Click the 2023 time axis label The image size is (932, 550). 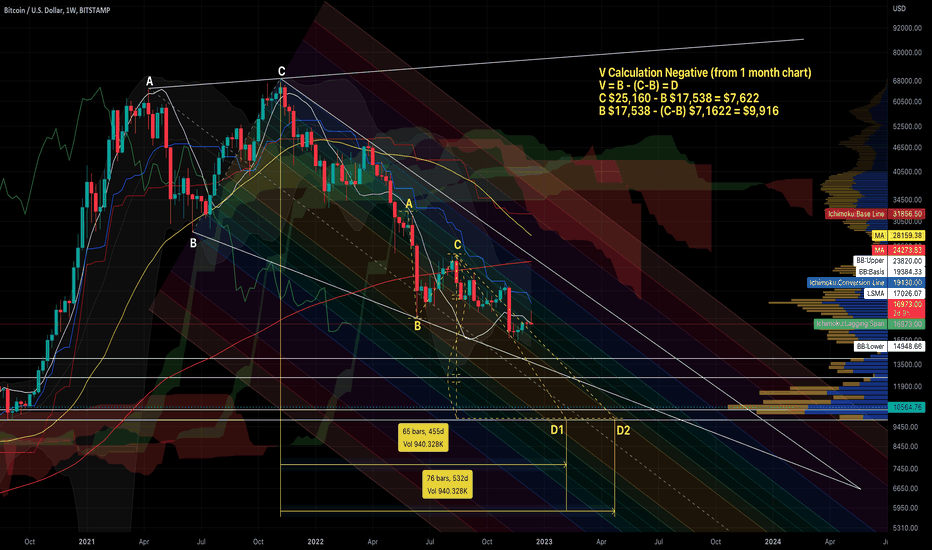544,542
